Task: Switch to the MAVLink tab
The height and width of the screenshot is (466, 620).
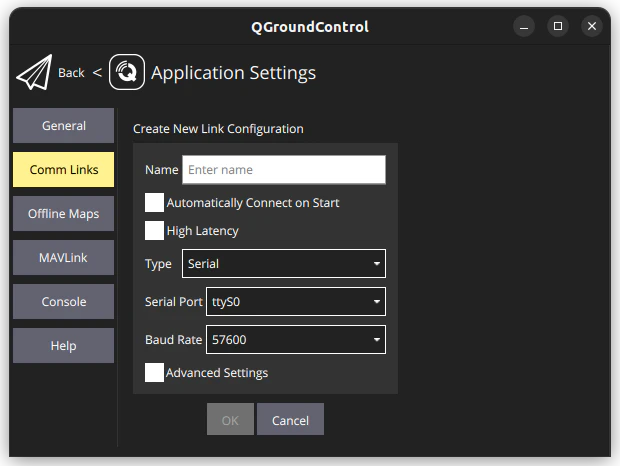Action: (x=64, y=258)
